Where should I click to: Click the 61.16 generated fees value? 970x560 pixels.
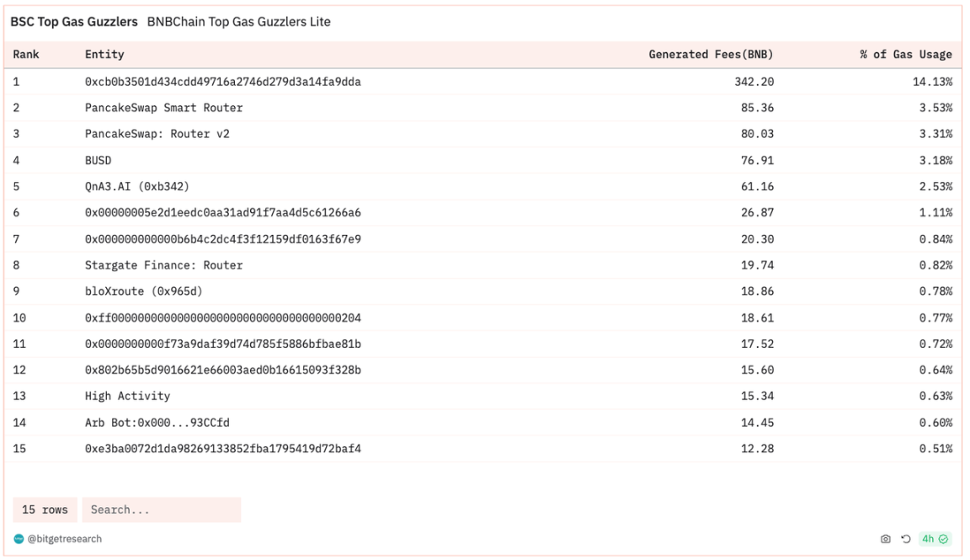pyautogui.click(x=757, y=186)
